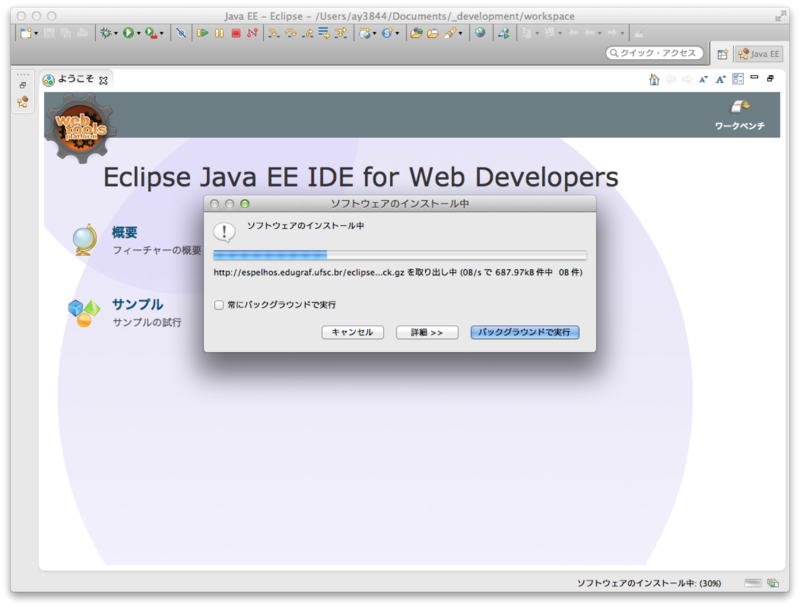Image resolution: width=800 pixels, height=607 pixels.
Task: Click the Home icon in the welcome toolbar
Action: 654,78
